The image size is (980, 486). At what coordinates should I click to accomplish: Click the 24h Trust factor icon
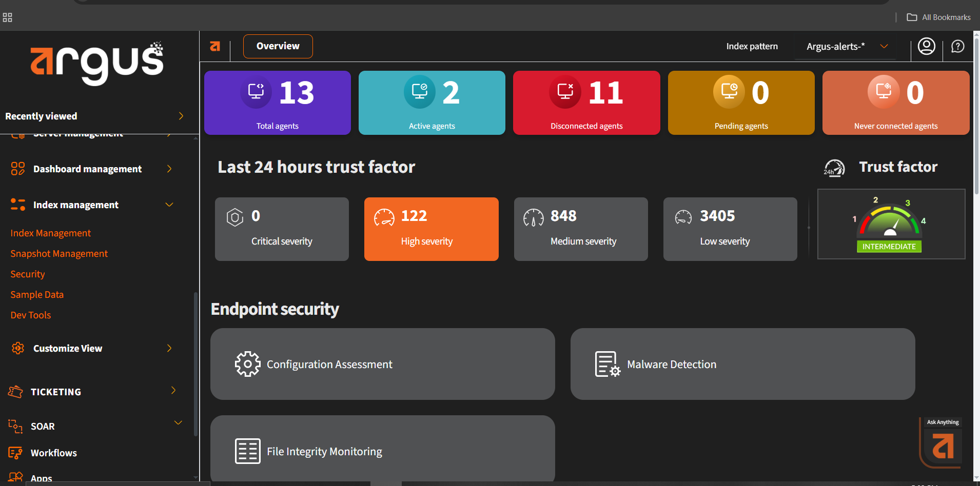834,168
